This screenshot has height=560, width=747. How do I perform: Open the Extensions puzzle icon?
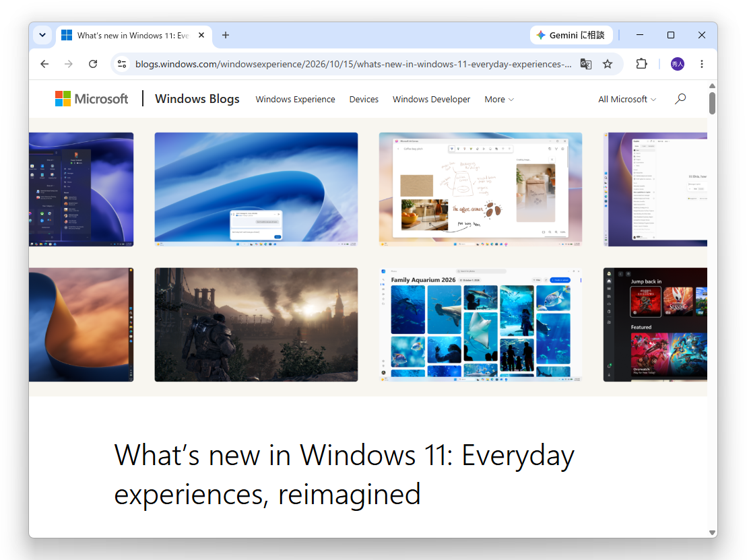(x=642, y=64)
